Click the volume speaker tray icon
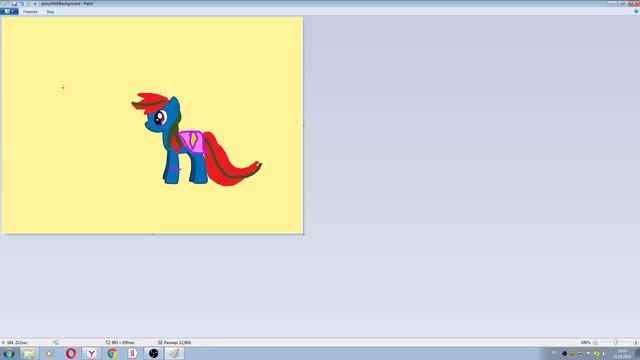The image size is (640, 360). 604,353
